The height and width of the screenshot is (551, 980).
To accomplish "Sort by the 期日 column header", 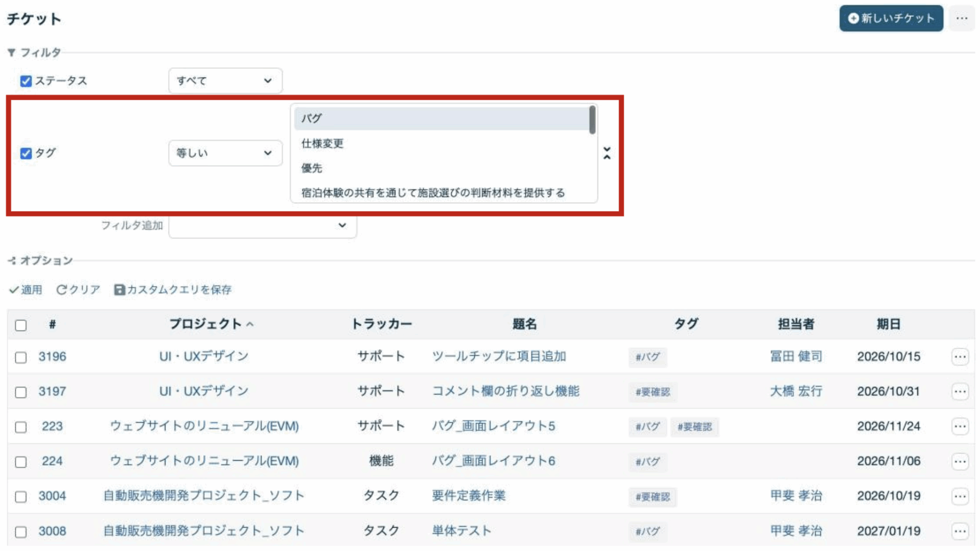I will pos(888,324).
